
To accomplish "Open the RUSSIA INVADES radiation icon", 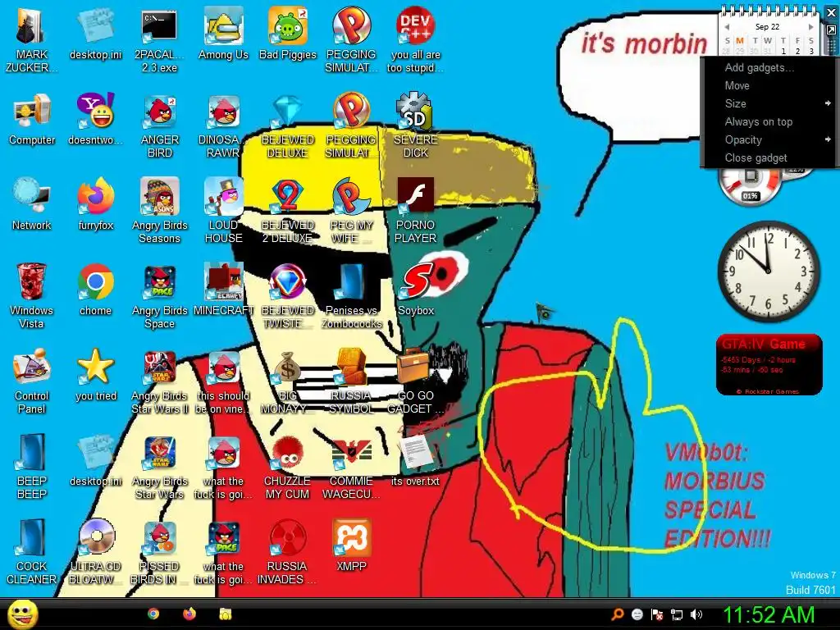I will [x=288, y=551].
